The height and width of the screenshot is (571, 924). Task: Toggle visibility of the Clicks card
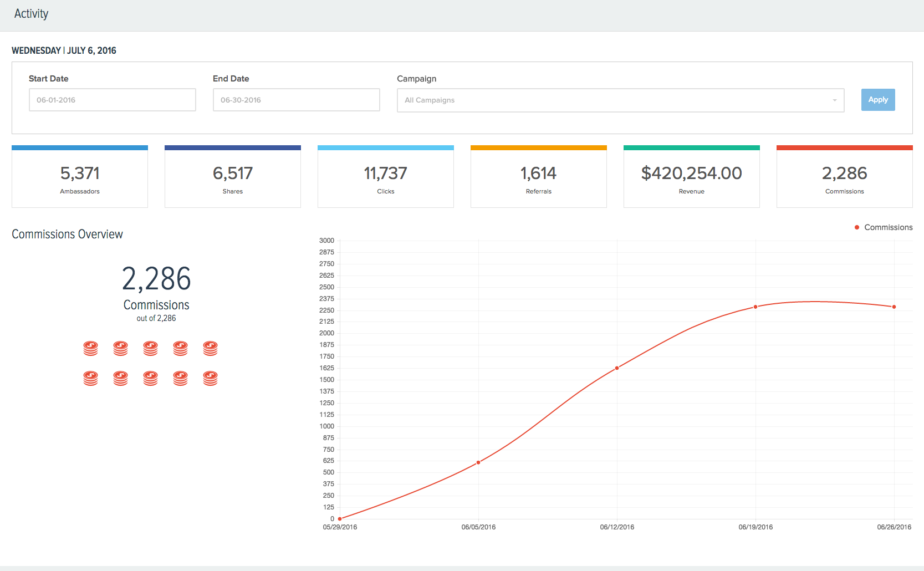point(385,176)
